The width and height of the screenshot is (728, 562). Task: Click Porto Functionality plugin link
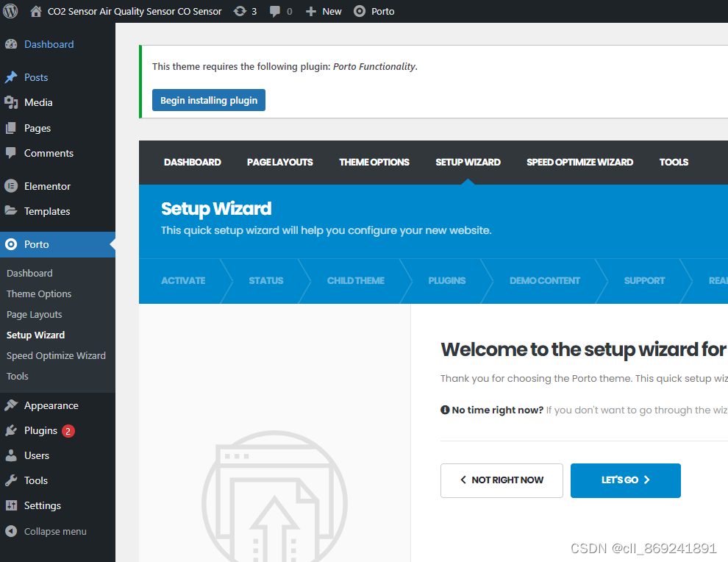coord(374,66)
